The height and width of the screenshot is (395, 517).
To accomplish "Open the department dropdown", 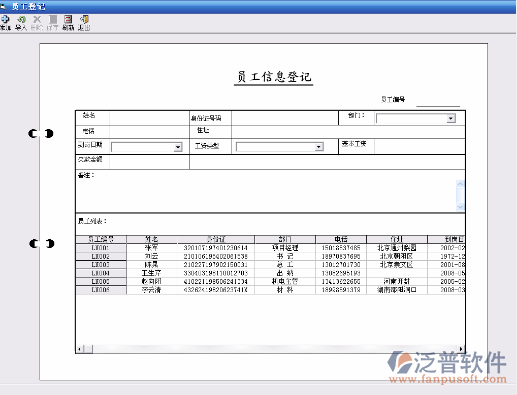I will (x=451, y=118).
